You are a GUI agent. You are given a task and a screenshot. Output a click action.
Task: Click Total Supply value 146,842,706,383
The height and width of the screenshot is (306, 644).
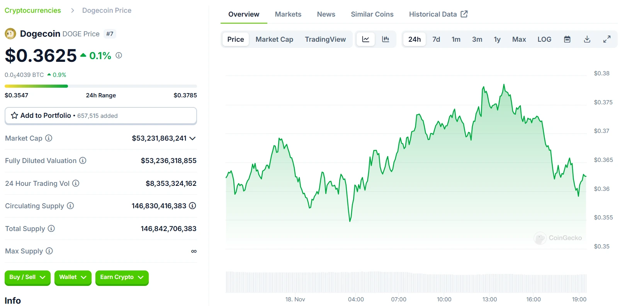coord(168,228)
